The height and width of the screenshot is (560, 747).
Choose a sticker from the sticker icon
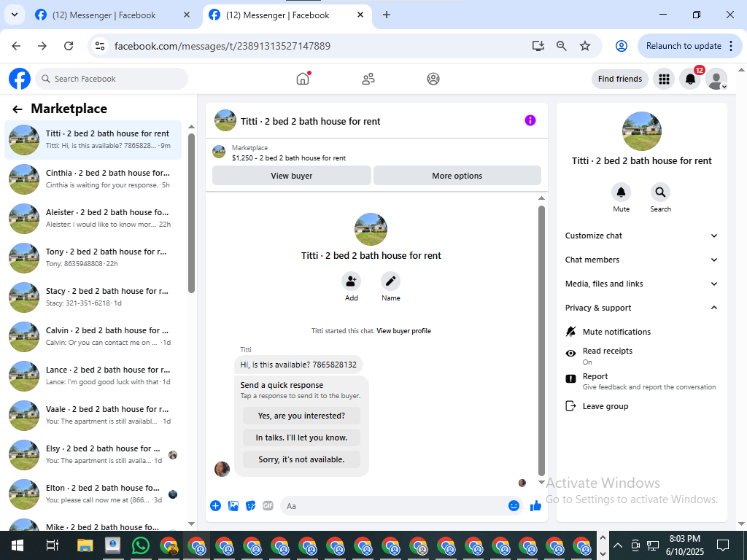(251, 506)
